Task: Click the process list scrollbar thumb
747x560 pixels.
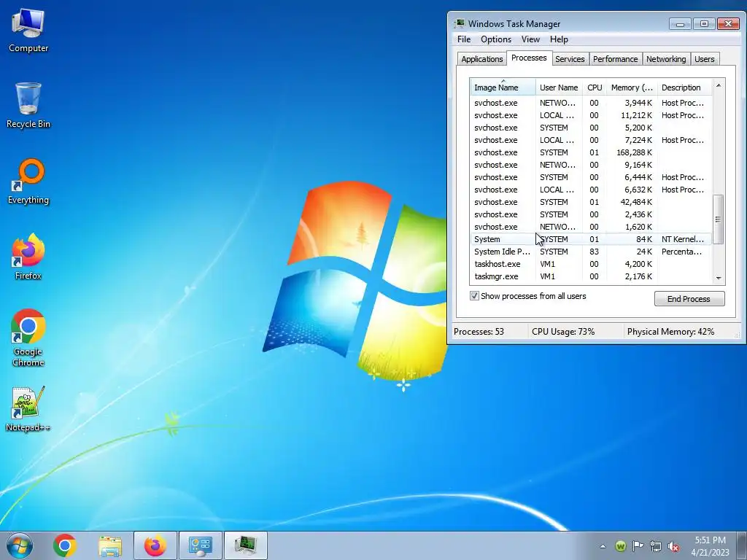Action: (x=719, y=219)
